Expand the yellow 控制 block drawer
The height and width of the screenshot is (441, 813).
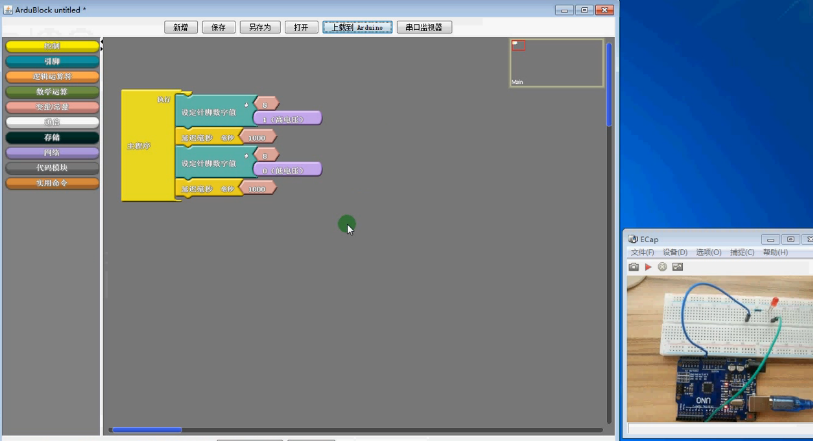click(52, 46)
